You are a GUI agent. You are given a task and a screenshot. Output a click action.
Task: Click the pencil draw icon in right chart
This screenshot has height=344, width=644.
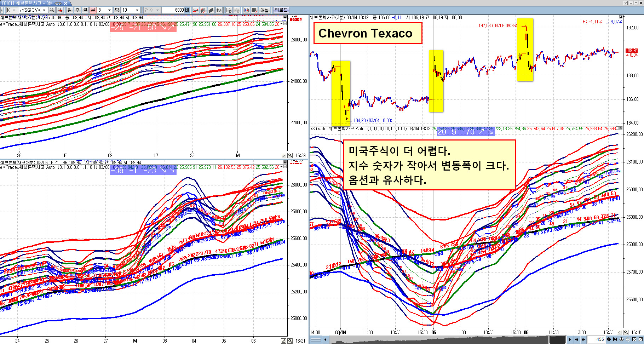tap(619, 332)
